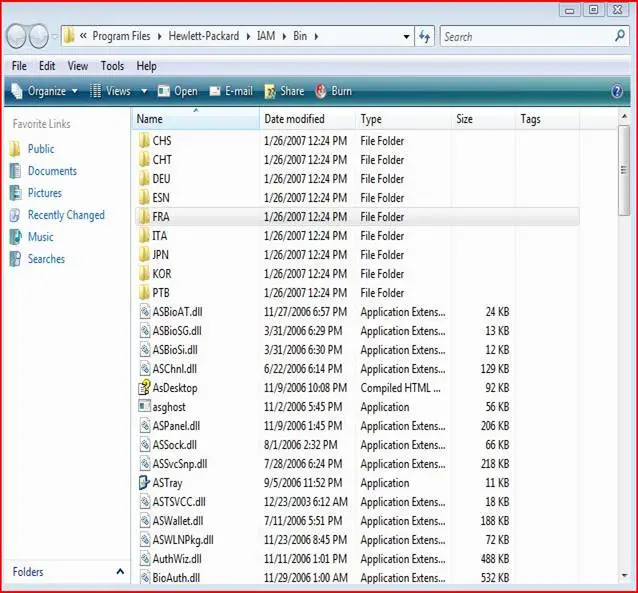This screenshot has height=593, width=638.
Task: Sort by Date modified column header
Action: 294,119
